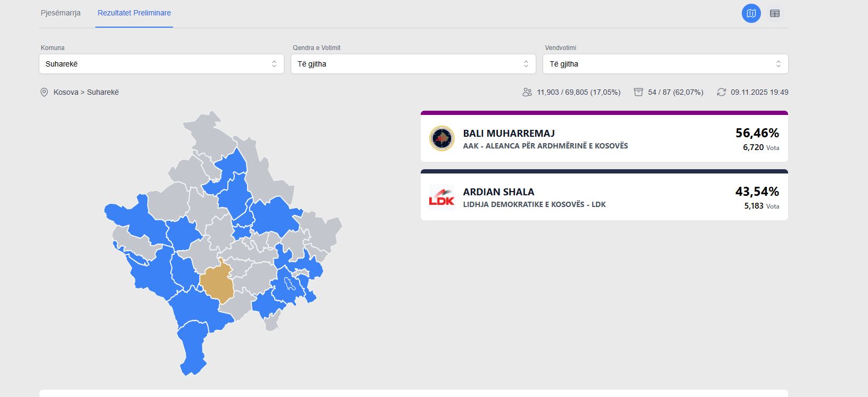Screen dimensions: 868x397
Task: Expand the Qendra e Votimit dropdown
Action: (x=413, y=64)
